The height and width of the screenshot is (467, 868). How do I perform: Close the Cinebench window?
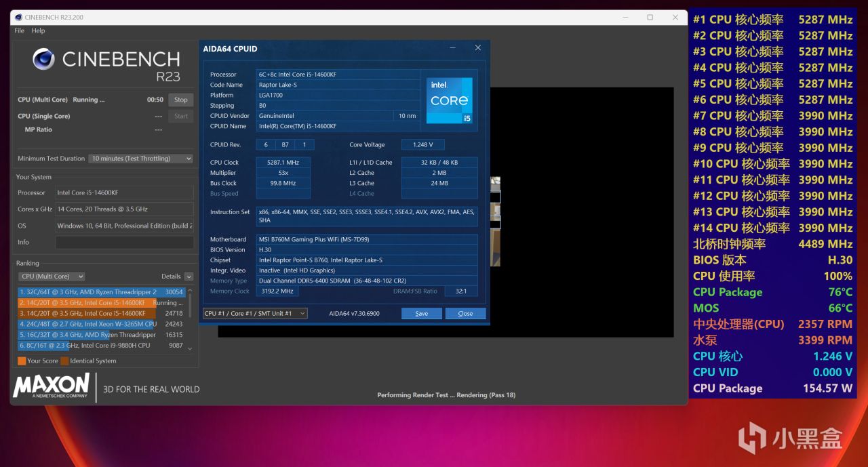(x=675, y=17)
